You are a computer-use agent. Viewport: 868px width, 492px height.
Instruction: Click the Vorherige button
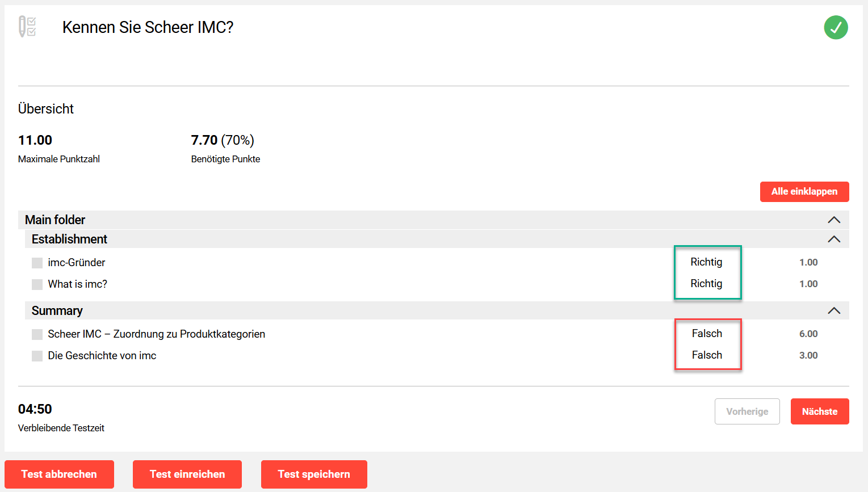[x=747, y=411]
